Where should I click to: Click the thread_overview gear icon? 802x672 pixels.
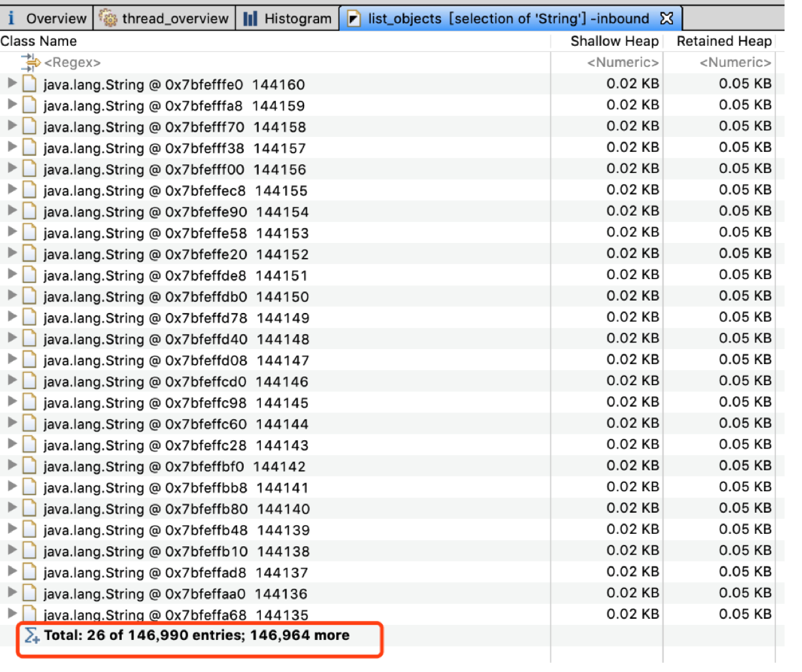click(x=107, y=18)
